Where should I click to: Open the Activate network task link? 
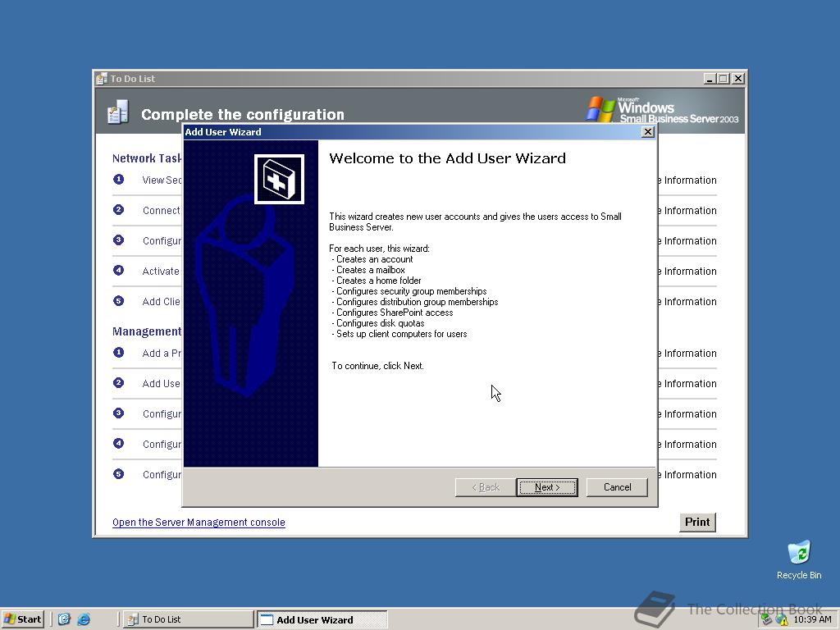click(162, 271)
